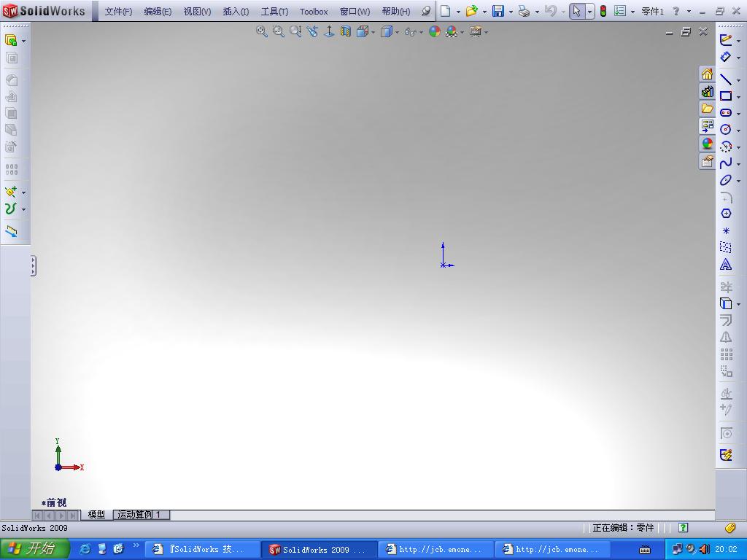The height and width of the screenshot is (560, 747).
Task: Expand the New document dropdown arrow
Action: (458, 12)
